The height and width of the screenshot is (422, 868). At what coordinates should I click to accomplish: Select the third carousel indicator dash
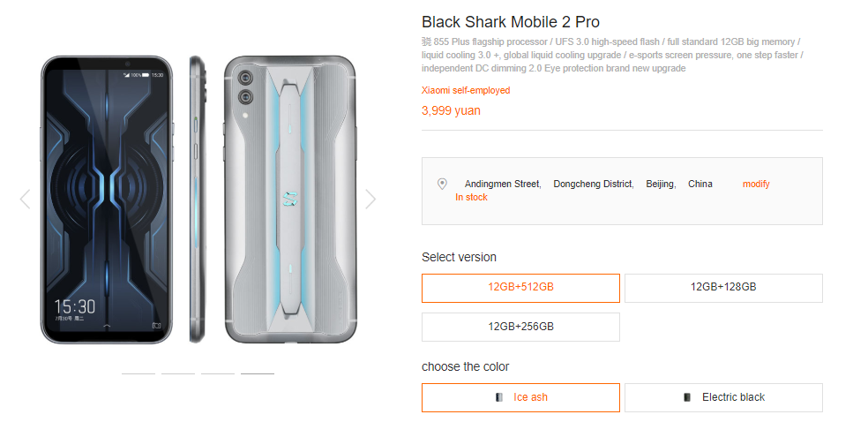coord(218,373)
